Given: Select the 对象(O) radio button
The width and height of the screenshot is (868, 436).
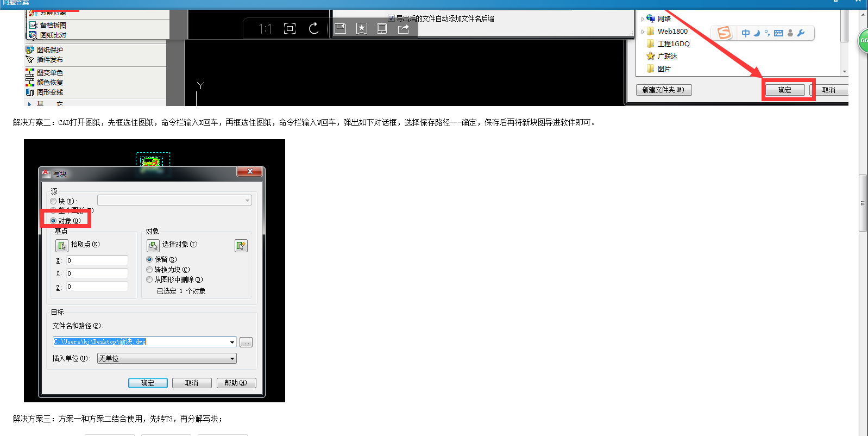Looking at the screenshot, I should coord(53,221).
